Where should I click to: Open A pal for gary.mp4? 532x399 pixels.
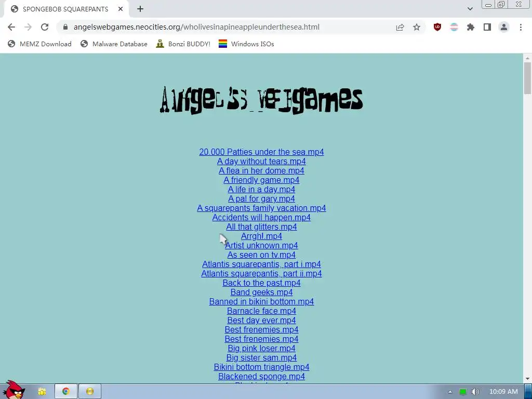pyautogui.click(x=261, y=199)
